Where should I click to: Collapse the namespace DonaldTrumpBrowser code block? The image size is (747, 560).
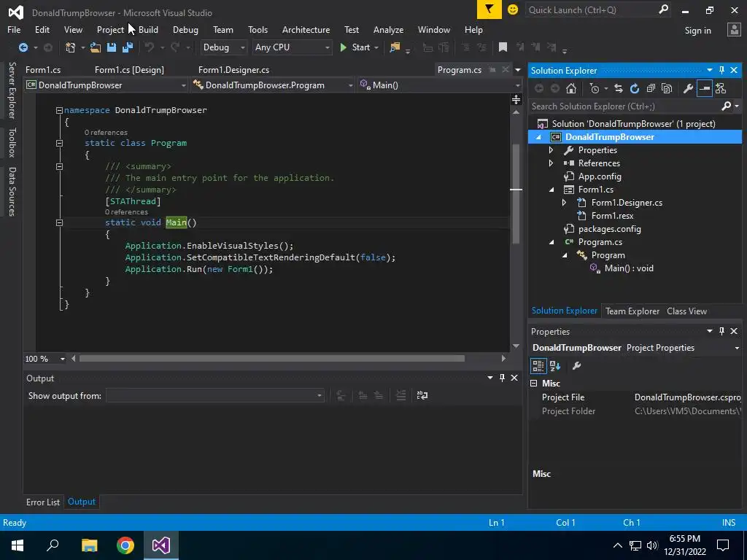60,111
